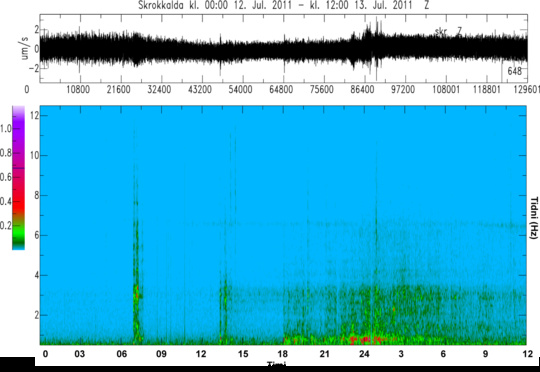Image resolution: width=540 pixels, height=372 pixels.
Task: Click the 12 Hz frequency axis label
Action: click(x=33, y=115)
